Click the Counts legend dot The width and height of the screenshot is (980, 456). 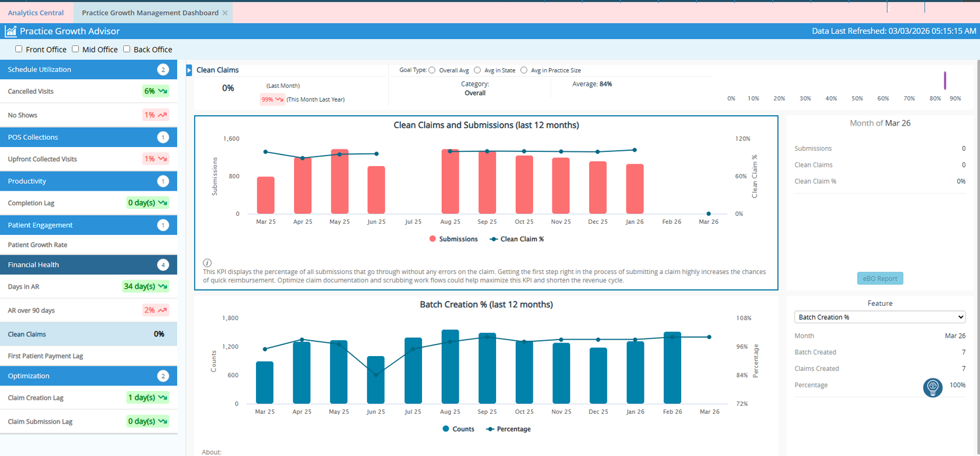click(446, 429)
